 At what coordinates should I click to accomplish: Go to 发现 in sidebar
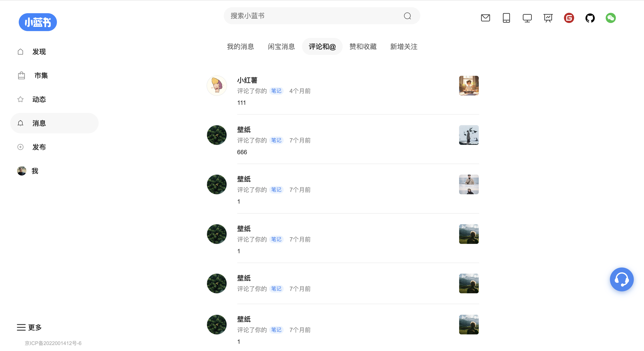(39, 52)
